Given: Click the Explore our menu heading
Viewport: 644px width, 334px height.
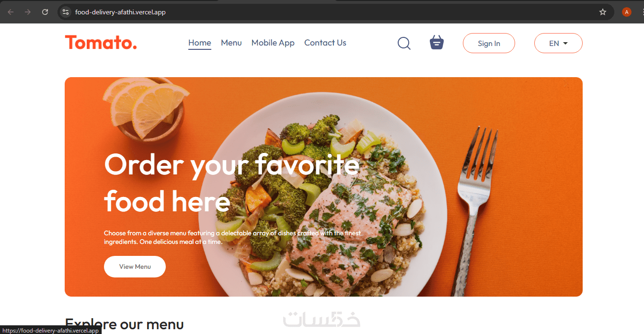Looking at the screenshot, I should pyautogui.click(x=125, y=324).
